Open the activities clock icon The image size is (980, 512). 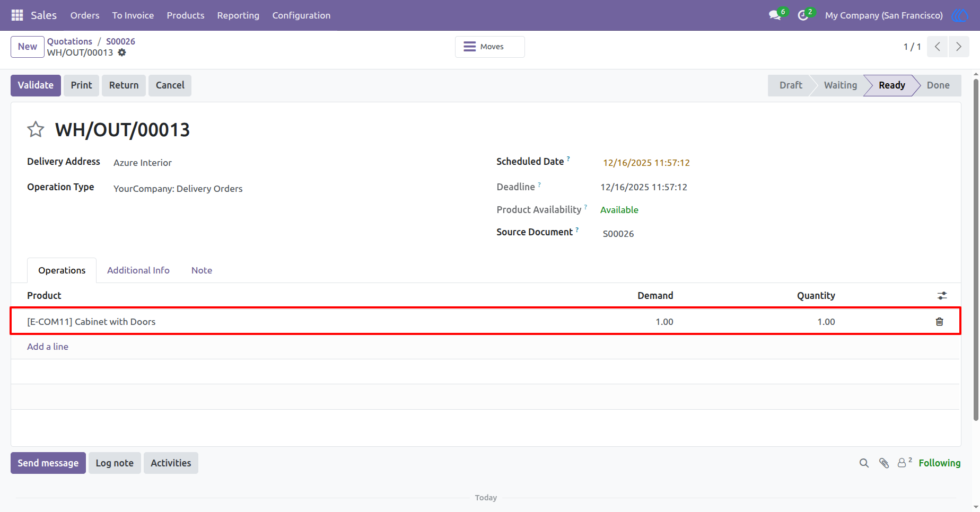click(803, 15)
